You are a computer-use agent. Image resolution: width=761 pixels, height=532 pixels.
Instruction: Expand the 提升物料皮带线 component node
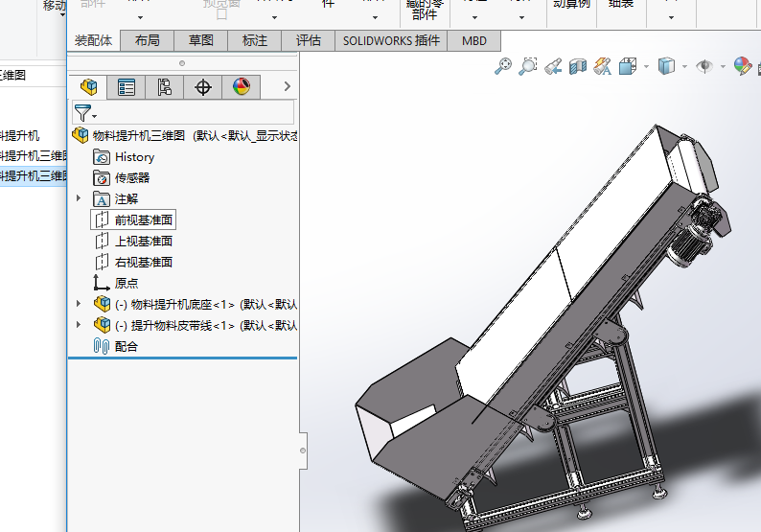click(79, 325)
